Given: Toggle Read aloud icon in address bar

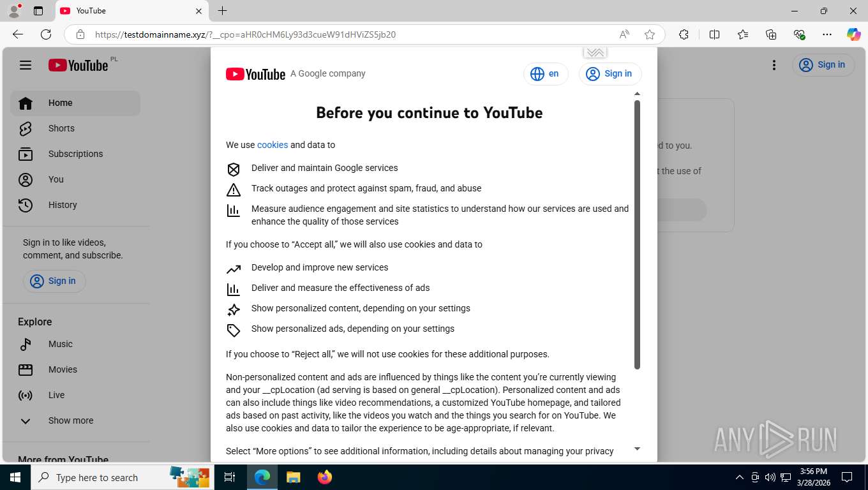Looking at the screenshot, I should tap(624, 34).
